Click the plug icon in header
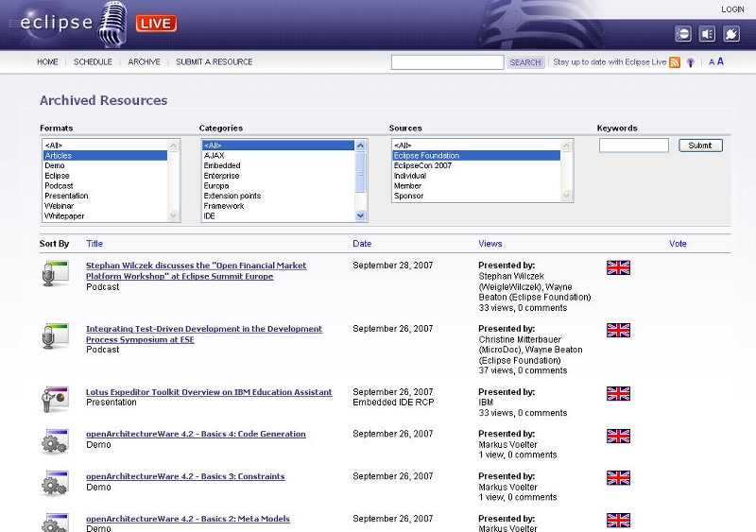The image size is (756, 532). pyautogui.click(x=731, y=34)
